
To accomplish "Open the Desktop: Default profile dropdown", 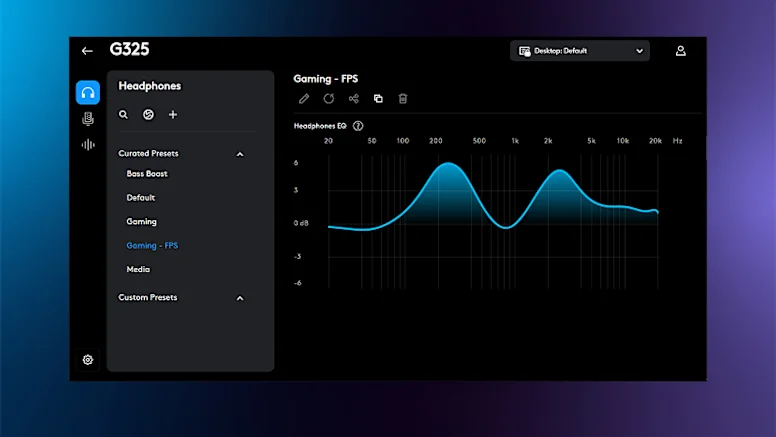I will pyautogui.click(x=580, y=51).
